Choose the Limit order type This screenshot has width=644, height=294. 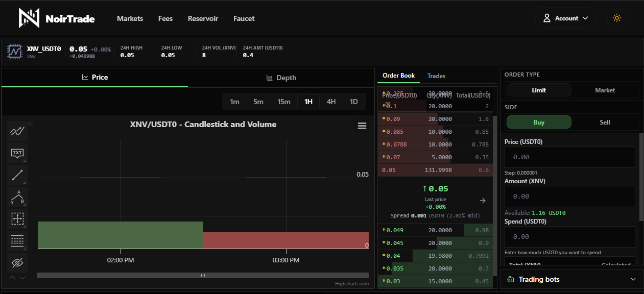pos(539,90)
